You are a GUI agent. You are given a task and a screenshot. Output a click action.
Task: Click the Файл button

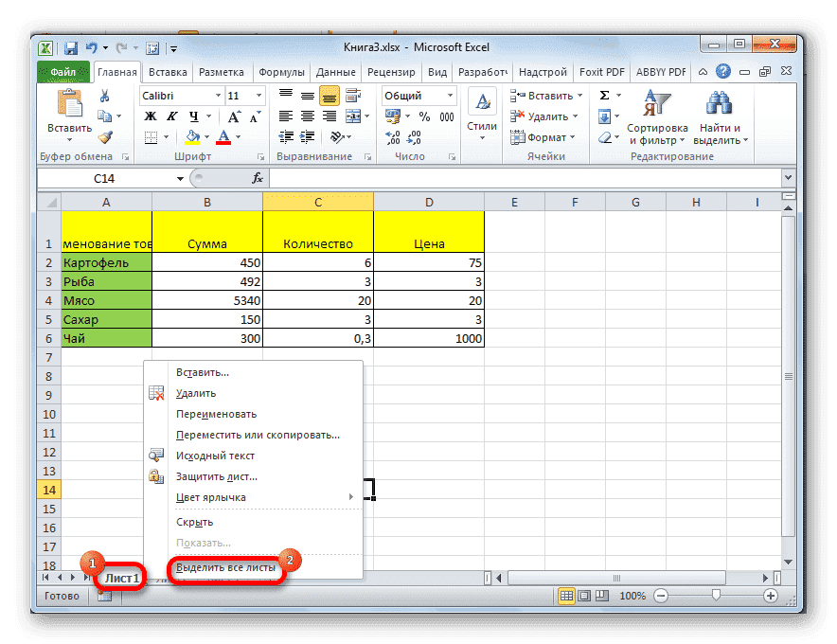pyautogui.click(x=63, y=72)
